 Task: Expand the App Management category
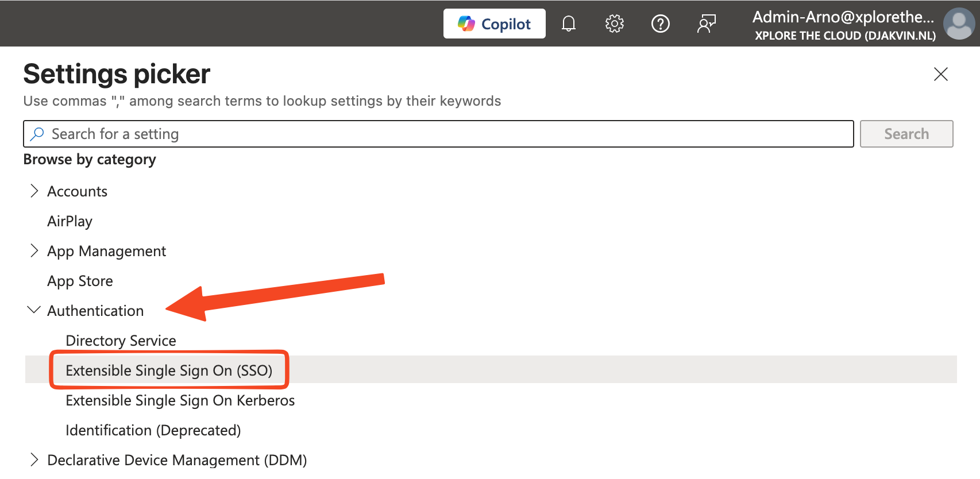34,251
